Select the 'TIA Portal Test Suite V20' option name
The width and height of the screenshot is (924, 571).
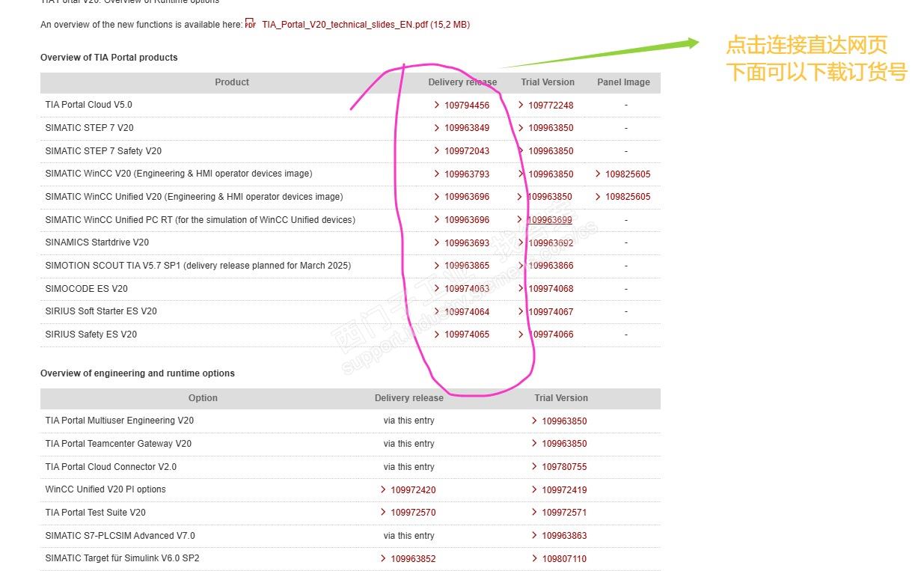pyautogui.click(x=96, y=513)
